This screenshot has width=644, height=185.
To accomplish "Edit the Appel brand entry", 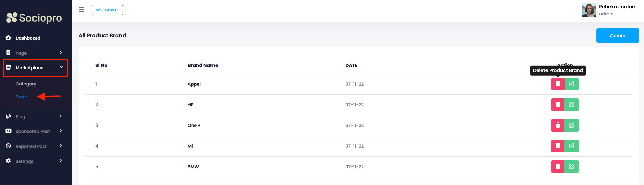I will click(572, 84).
